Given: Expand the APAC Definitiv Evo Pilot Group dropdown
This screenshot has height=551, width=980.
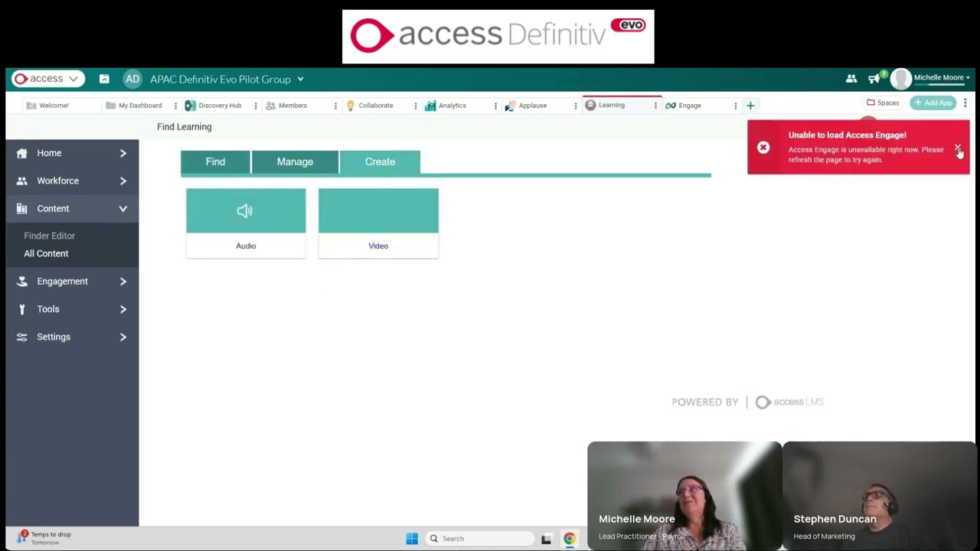Looking at the screenshot, I should (301, 79).
